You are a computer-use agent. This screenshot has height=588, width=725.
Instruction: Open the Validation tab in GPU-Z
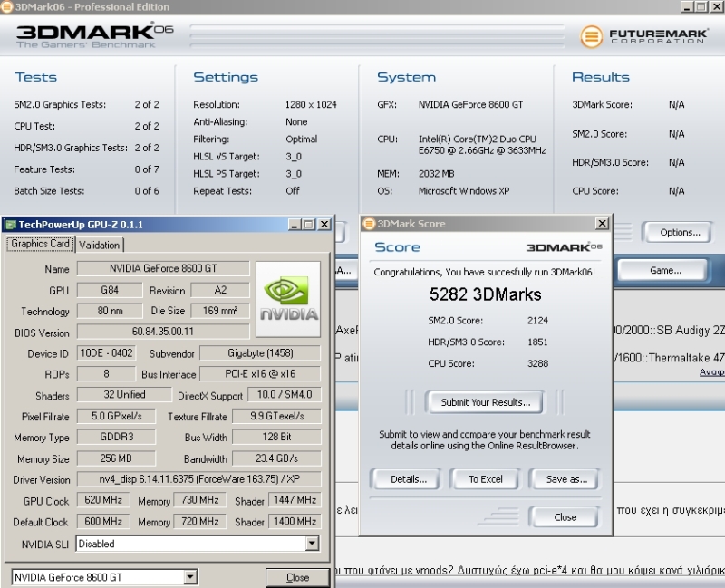(x=99, y=245)
